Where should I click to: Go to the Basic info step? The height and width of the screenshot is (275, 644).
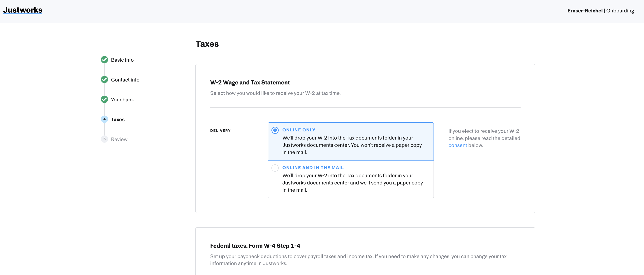(122, 60)
